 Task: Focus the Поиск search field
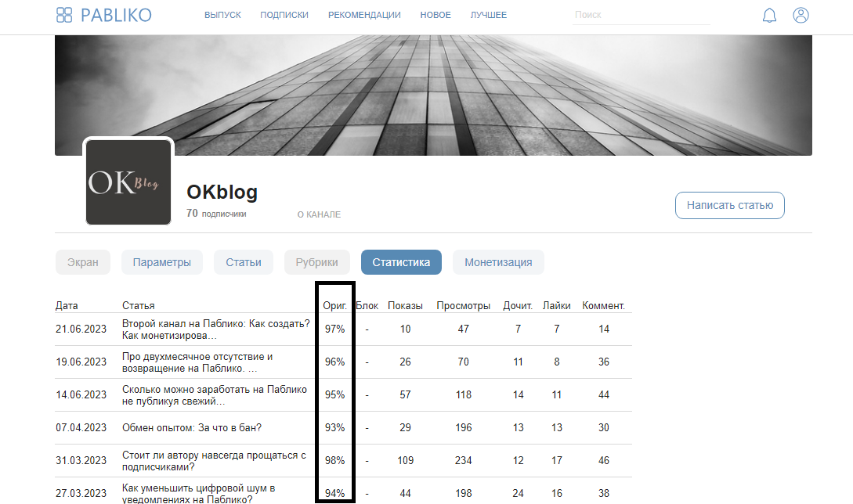(x=641, y=15)
